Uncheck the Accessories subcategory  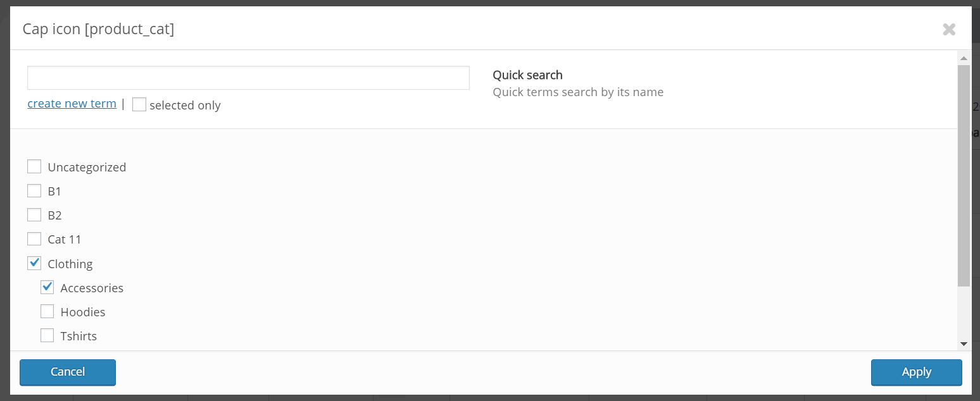[x=47, y=288]
